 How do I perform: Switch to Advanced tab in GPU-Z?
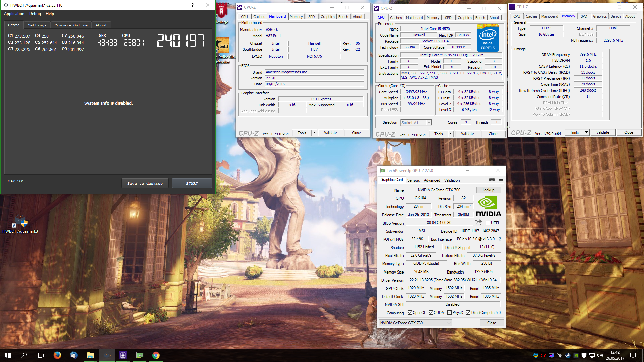pos(432,180)
